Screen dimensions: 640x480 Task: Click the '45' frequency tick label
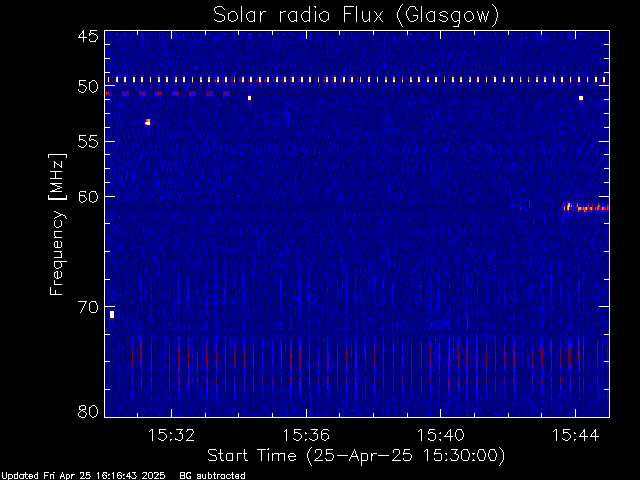click(x=88, y=36)
